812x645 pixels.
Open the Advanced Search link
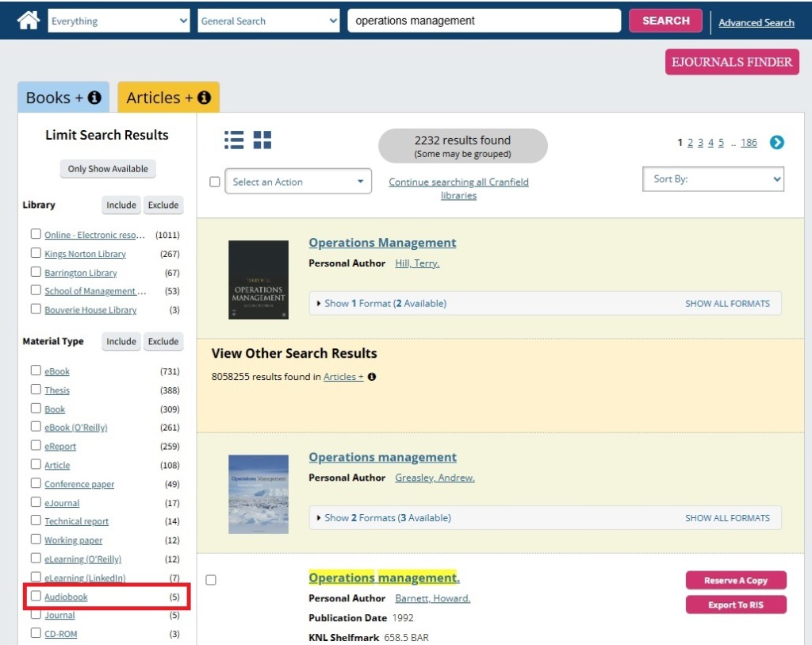pos(756,23)
